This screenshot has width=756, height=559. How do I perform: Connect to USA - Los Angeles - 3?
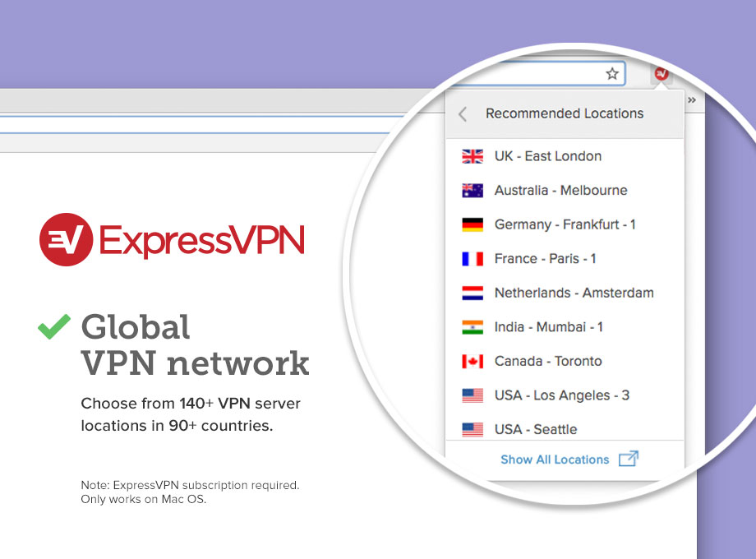pos(565,395)
